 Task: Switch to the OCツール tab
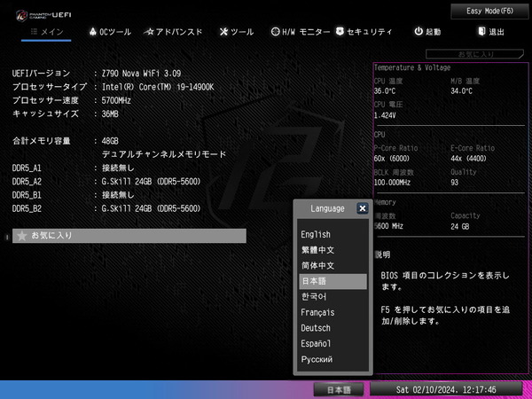point(110,32)
